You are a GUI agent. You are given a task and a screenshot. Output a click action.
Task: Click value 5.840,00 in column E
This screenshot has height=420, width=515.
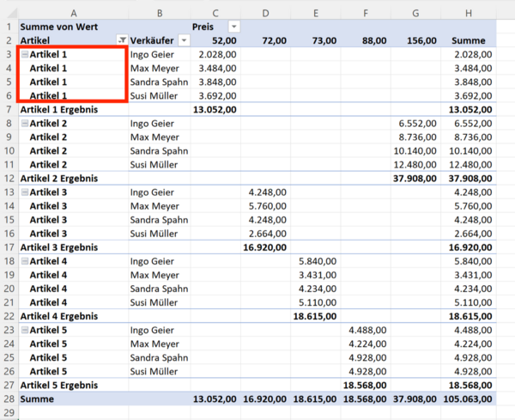[318, 261]
